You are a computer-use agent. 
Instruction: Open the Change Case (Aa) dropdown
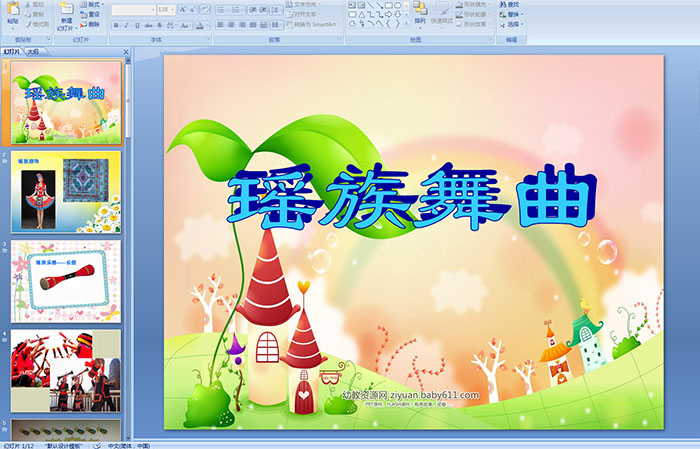185,25
